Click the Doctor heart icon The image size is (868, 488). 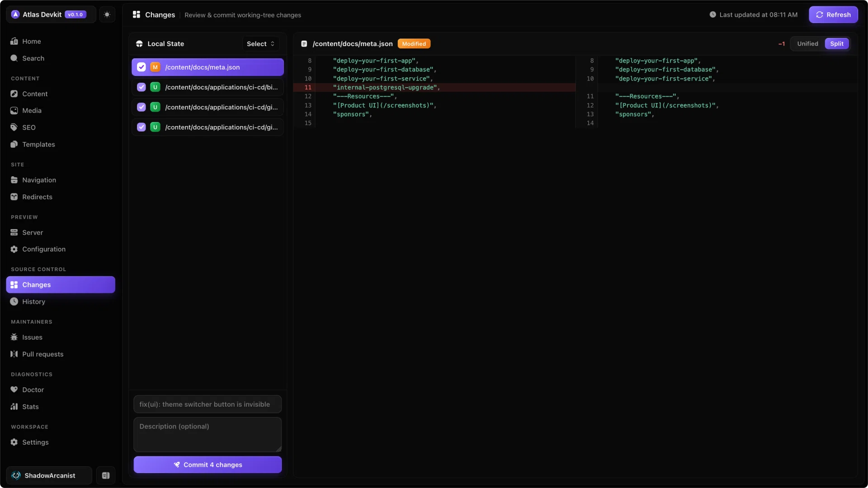click(x=14, y=390)
